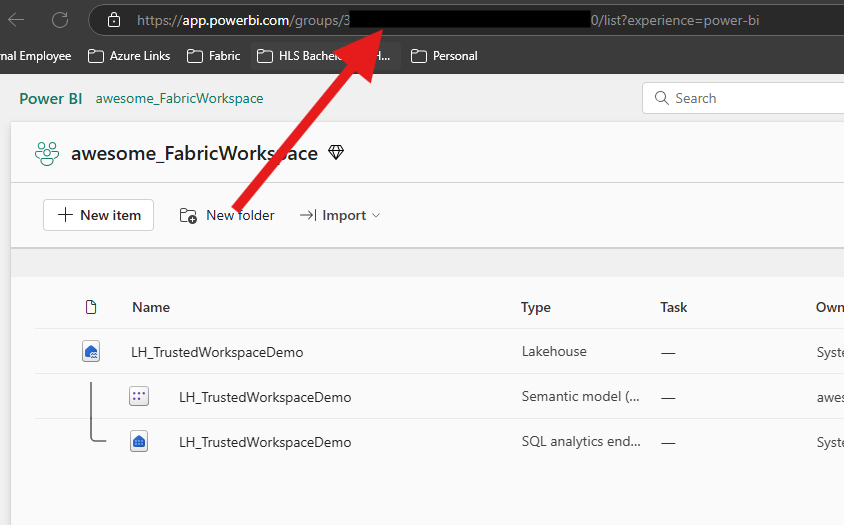
Task: Click the diamond premium capacity icon
Action: pyautogui.click(x=336, y=152)
